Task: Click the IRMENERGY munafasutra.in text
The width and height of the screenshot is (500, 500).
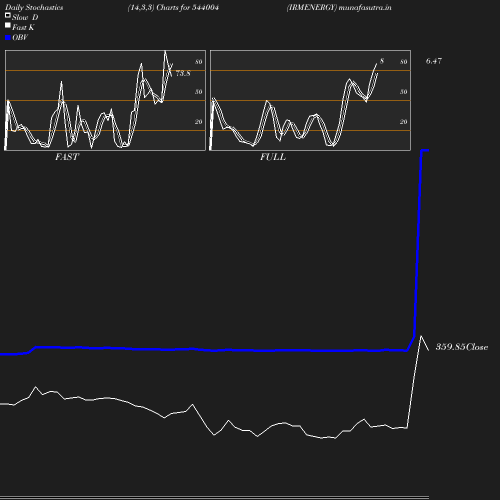Action: point(339,7)
